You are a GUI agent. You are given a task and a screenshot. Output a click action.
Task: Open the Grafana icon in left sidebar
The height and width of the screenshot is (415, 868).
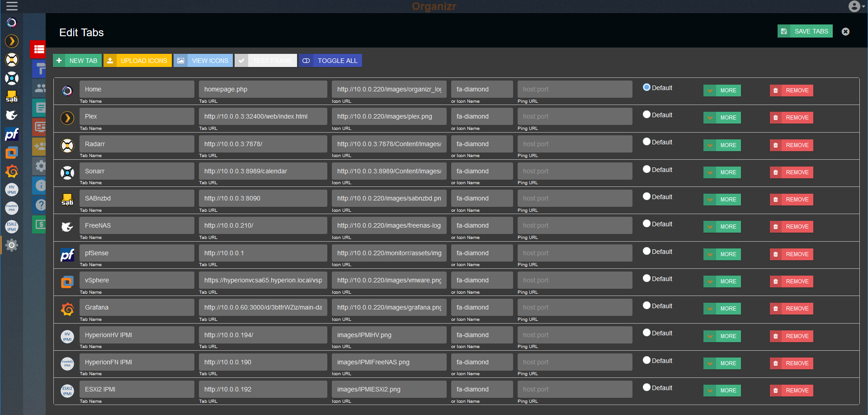coord(12,171)
